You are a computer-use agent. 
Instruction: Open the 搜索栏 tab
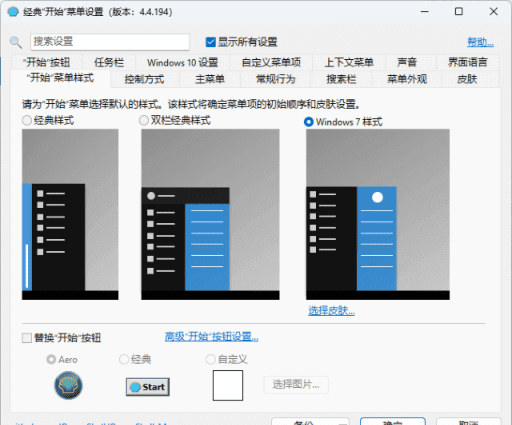coord(341,79)
